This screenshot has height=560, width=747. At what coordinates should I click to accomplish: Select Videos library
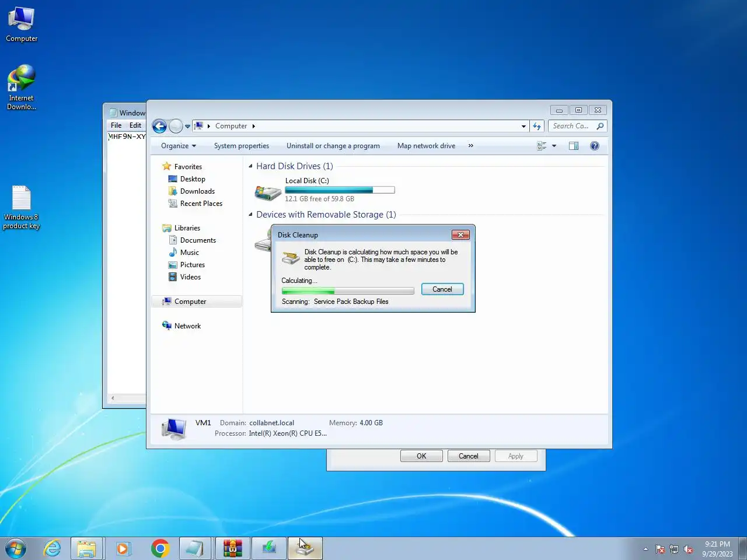(x=190, y=277)
